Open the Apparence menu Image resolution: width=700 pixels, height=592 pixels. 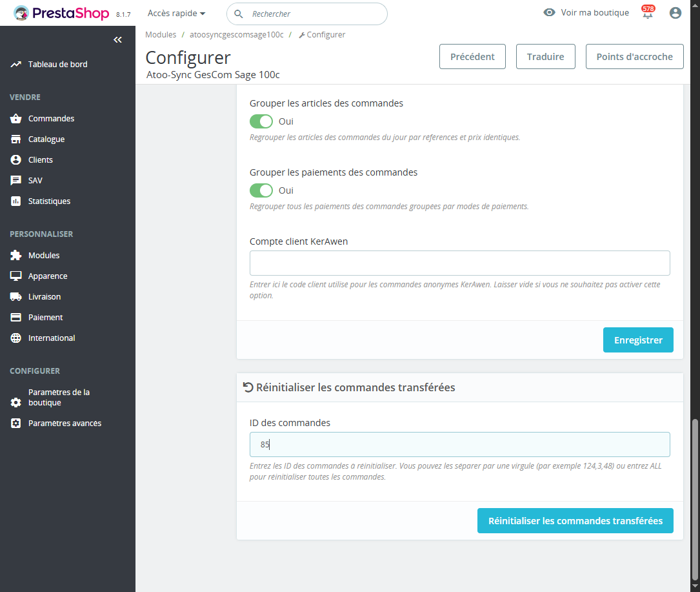point(48,276)
